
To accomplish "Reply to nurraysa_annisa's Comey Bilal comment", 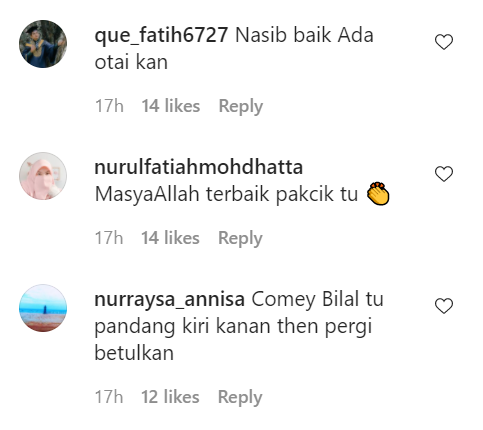I will (x=240, y=397).
